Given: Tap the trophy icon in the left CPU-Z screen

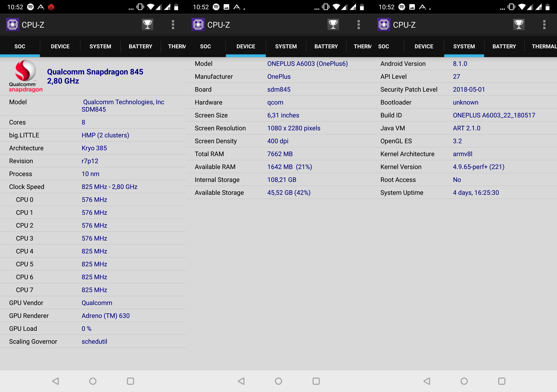Looking at the screenshot, I should [x=148, y=24].
